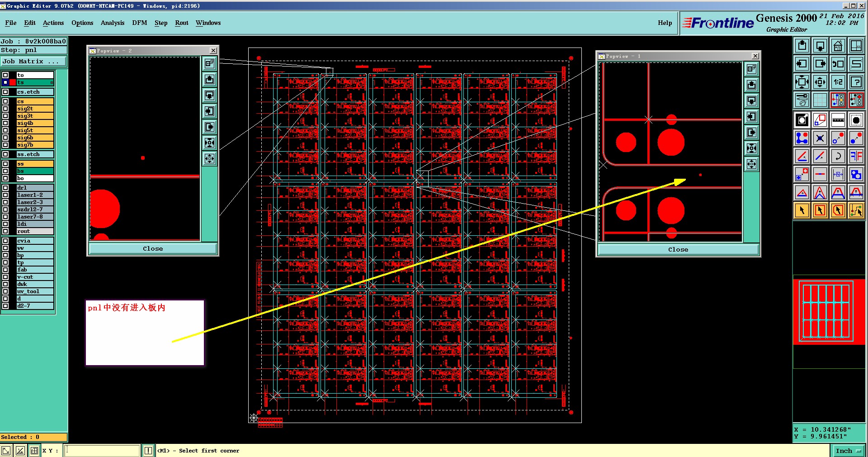The width and height of the screenshot is (868, 457).
Task: Open the Options menu
Action: 82,23
